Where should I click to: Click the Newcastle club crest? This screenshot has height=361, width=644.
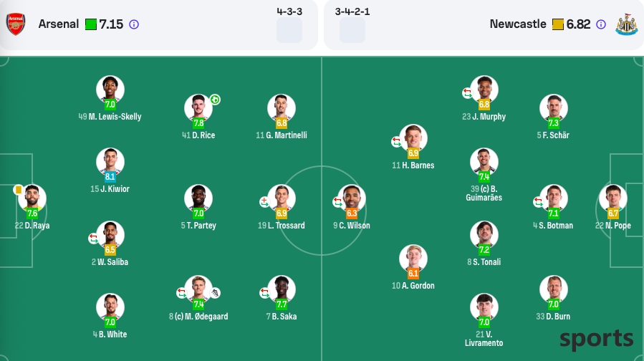(626, 24)
